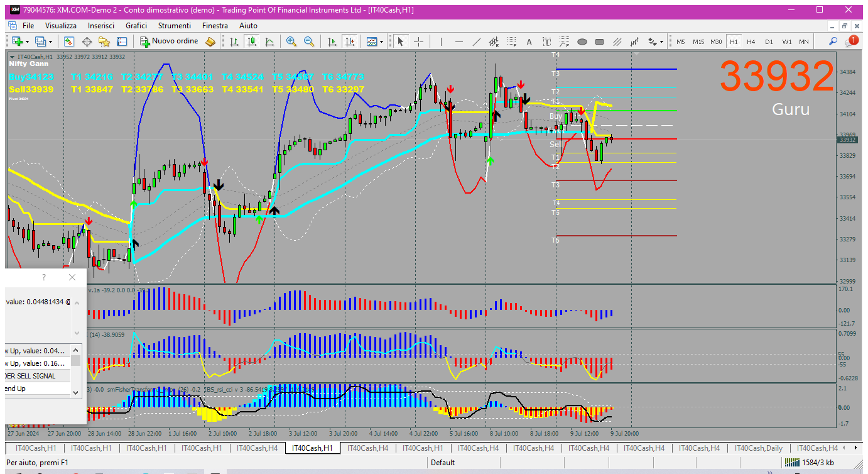The width and height of the screenshot is (868, 474).
Task: Switch to M15 timeframe
Action: [698, 41]
